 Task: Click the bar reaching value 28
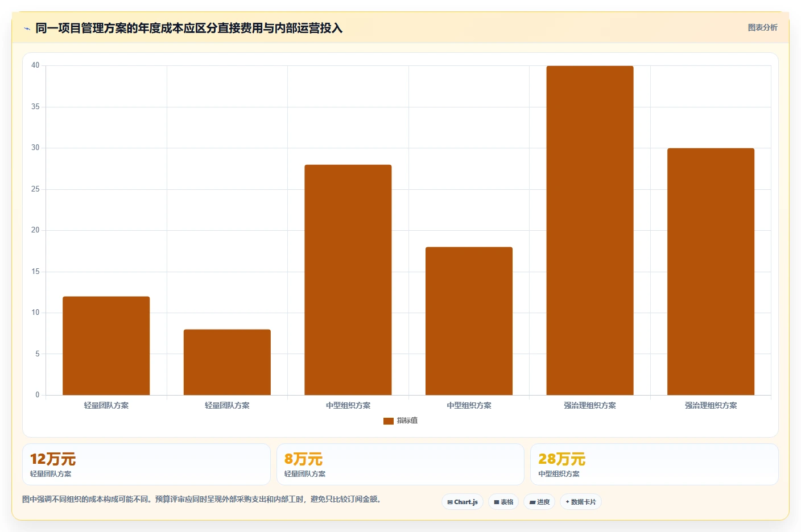click(x=348, y=280)
